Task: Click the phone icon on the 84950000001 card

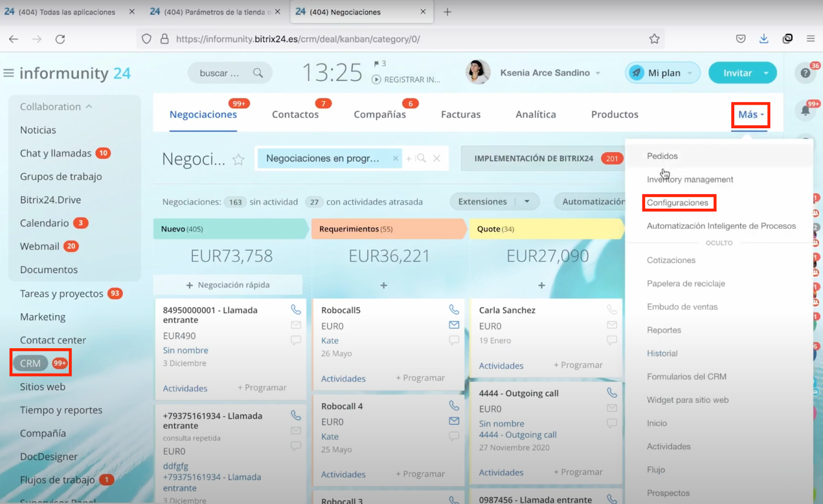Action: (x=296, y=309)
